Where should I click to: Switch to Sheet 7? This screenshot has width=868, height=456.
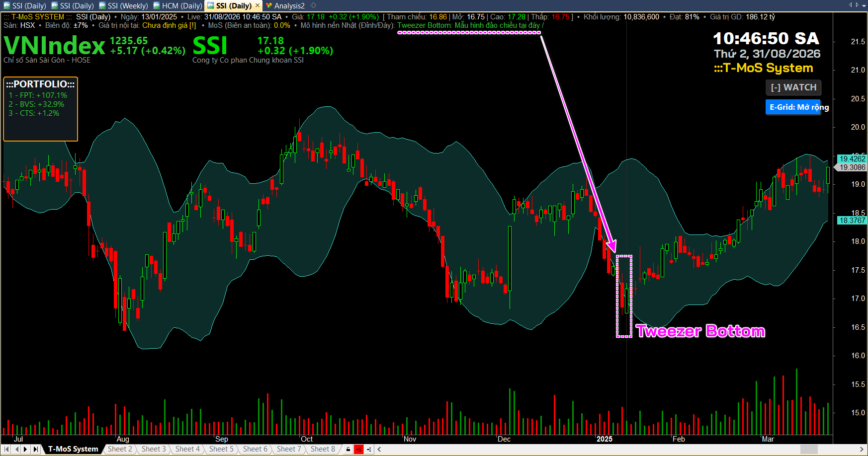(x=289, y=449)
